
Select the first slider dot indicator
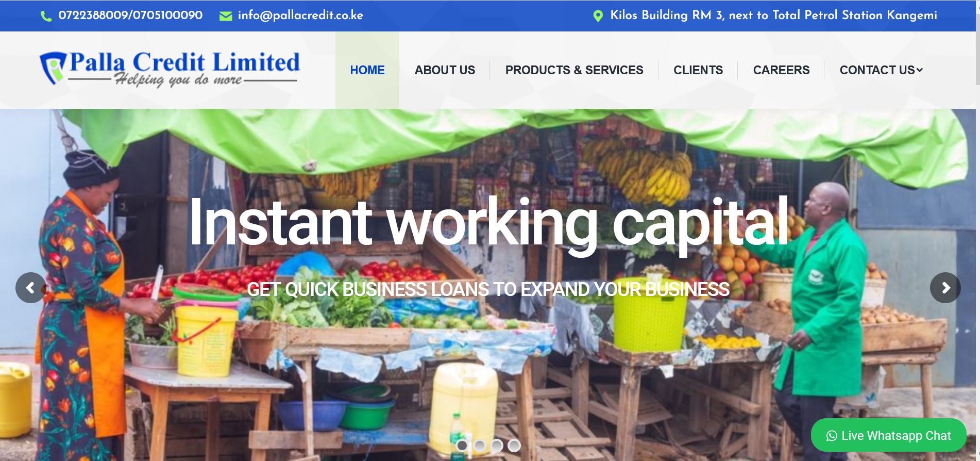[x=462, y=445]
